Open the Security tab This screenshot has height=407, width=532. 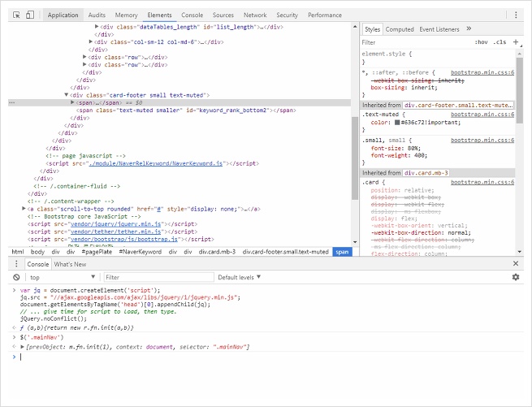click(x=287, y=15)
